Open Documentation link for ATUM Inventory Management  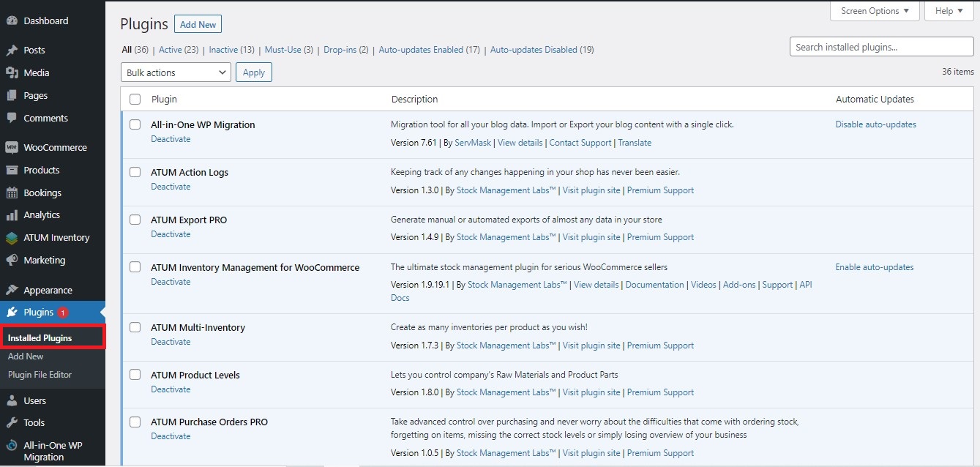[x=654, y=285]
